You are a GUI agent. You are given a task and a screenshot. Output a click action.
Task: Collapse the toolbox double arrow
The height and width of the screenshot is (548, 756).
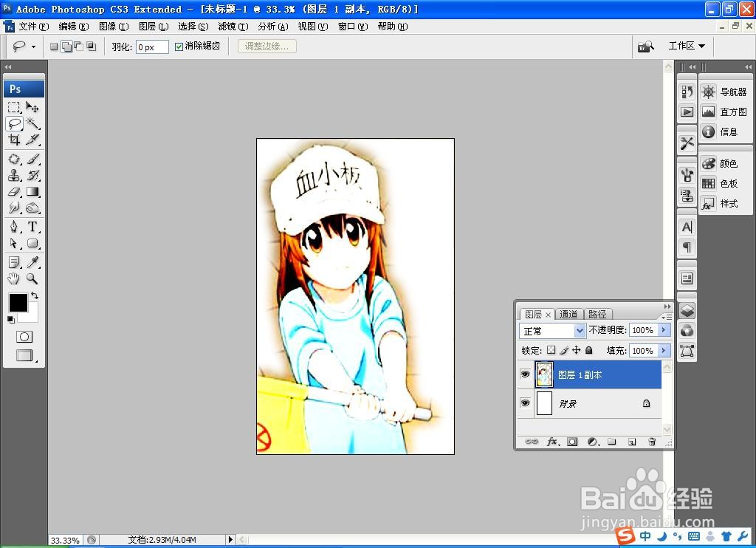tap(7, 67)
